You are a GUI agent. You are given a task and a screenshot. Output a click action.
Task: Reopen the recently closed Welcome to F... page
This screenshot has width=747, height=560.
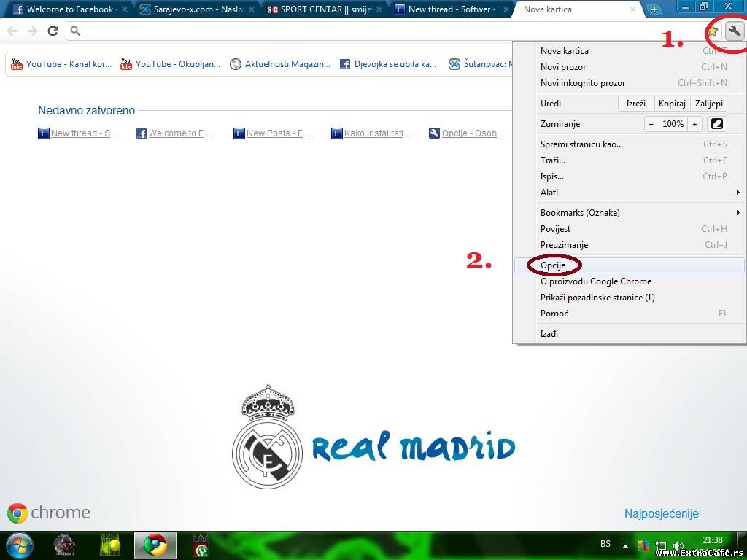point(174,133)
